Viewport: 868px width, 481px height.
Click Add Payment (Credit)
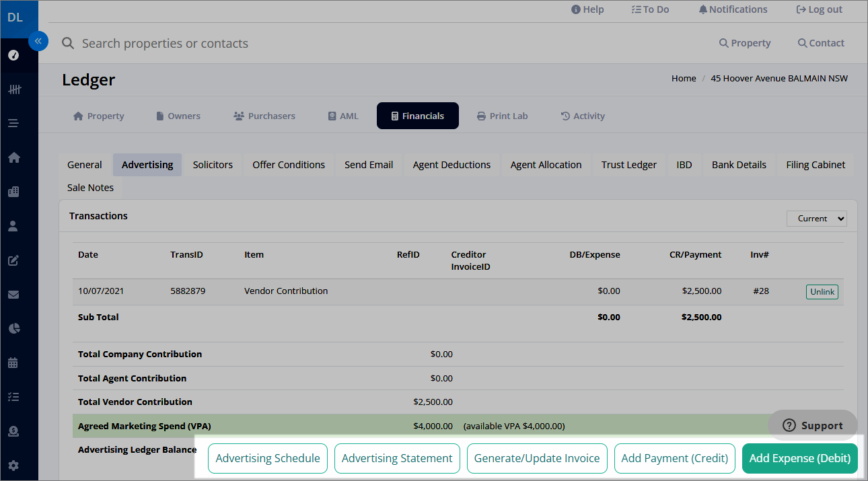[675, 458]
